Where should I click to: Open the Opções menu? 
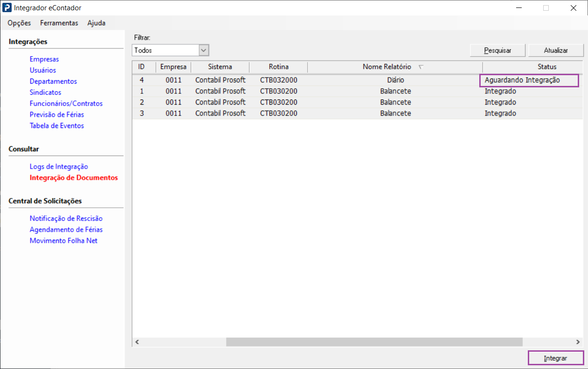pos(19,23)
